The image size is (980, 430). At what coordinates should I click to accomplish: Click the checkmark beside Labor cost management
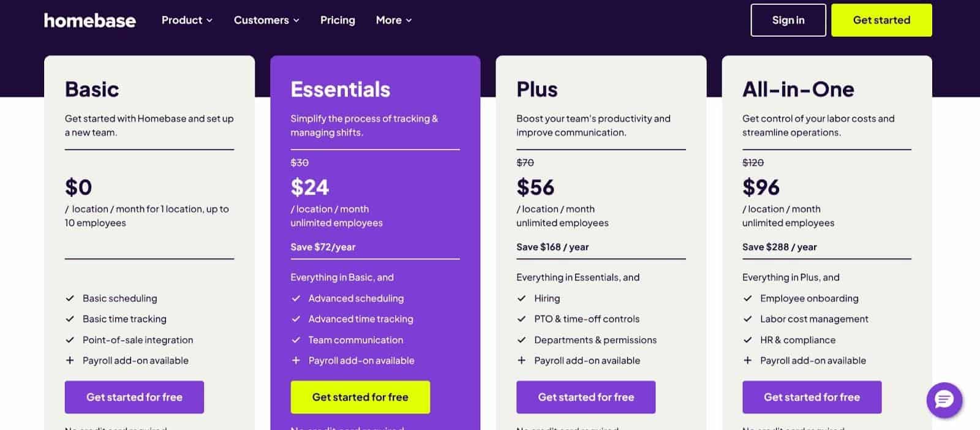[747, 319]
